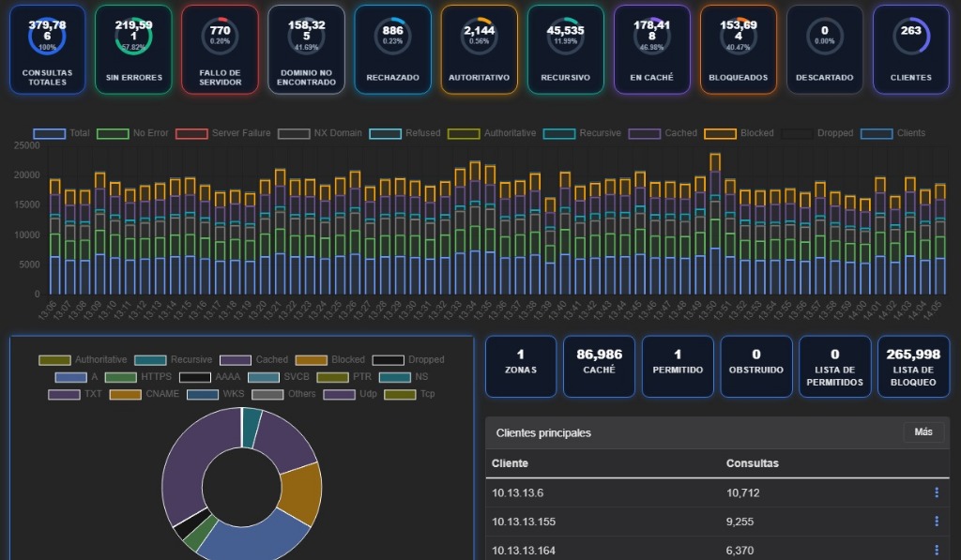Toggle Blocked series in bar chart legend

click(740, 133)
